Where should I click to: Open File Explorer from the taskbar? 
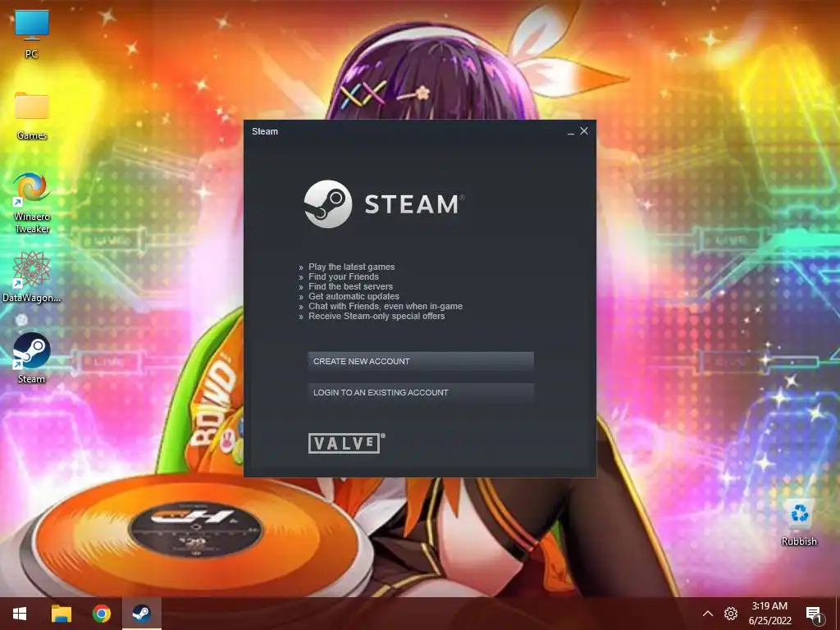click(61, 614)
